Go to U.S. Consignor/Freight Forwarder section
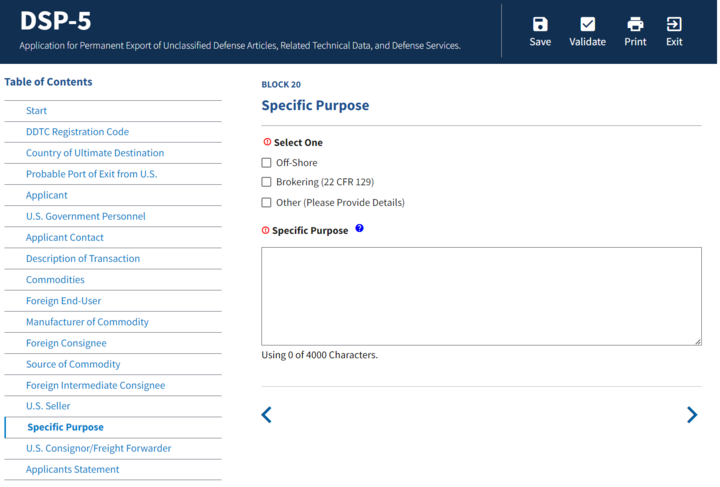 [x=98, y=448]
